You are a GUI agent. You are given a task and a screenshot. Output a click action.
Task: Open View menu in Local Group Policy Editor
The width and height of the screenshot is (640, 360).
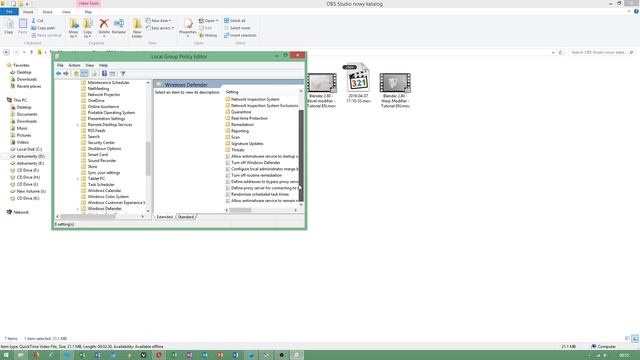click(x=89, y=65)
